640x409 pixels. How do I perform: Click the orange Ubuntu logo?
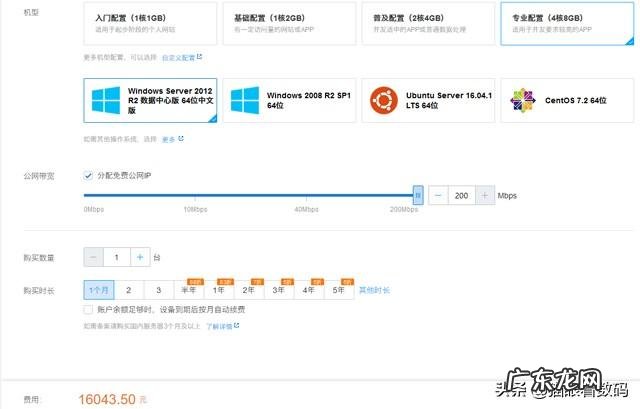pyautogui.click(x=384, y=100)
